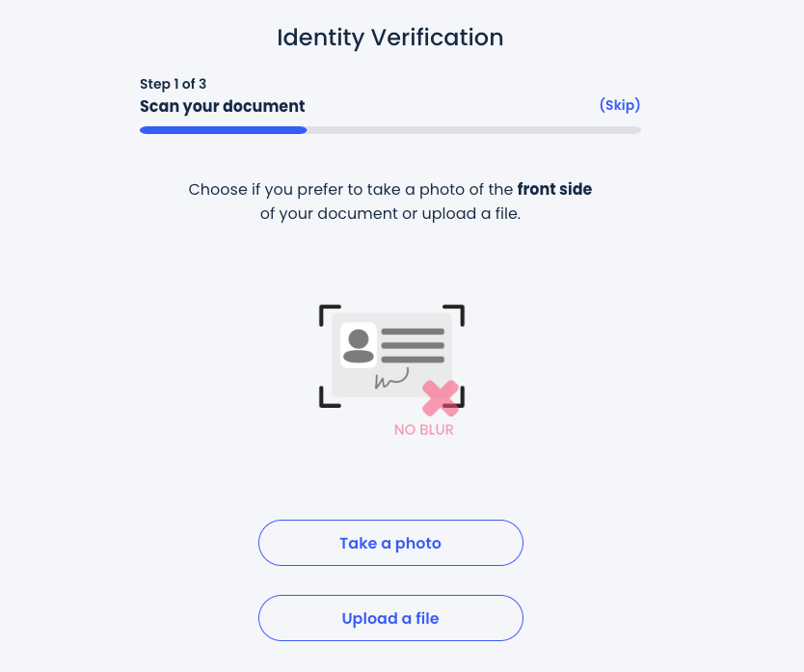Choose the Upload a file button

tap(390, 618)
